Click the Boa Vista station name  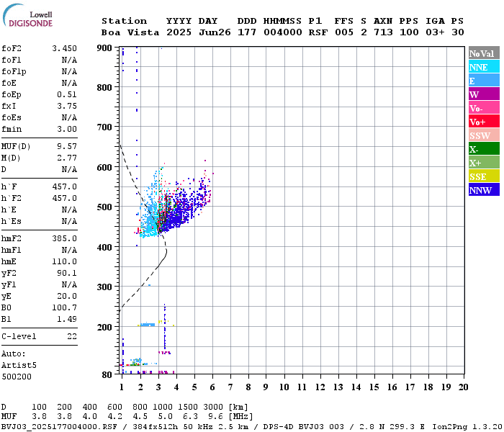[x=130, y=32]
